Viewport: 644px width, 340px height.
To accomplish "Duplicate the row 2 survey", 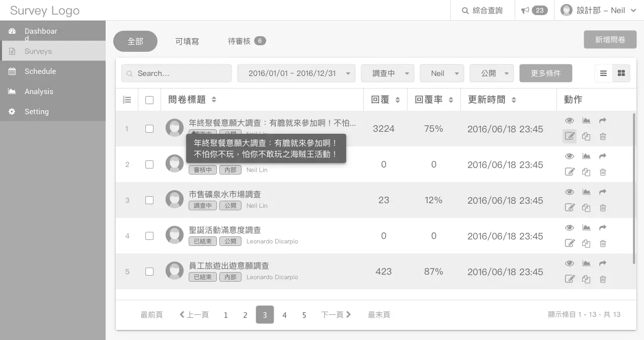I will pos(586,172).
